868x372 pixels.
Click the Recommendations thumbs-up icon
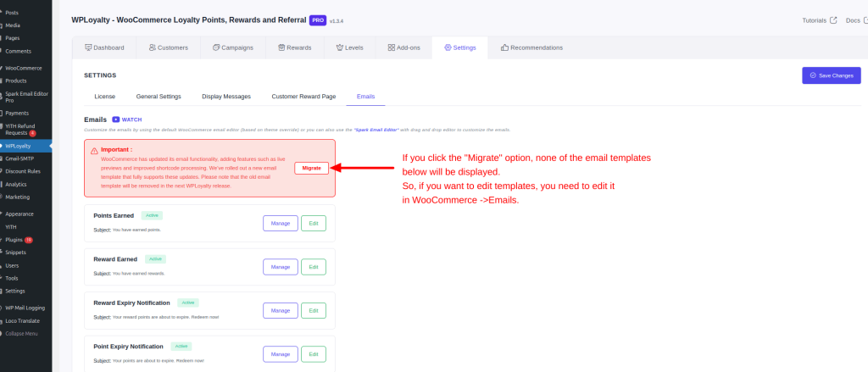coord(504,47)
